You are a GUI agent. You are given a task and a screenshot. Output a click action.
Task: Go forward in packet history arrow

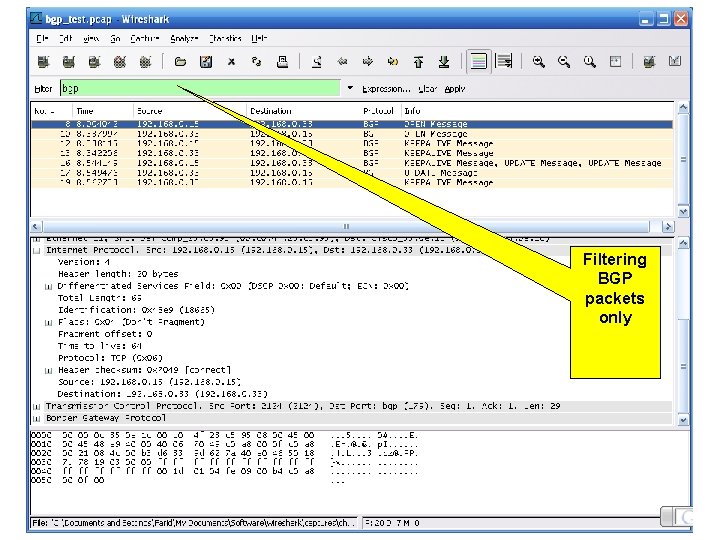pos(368,62)
